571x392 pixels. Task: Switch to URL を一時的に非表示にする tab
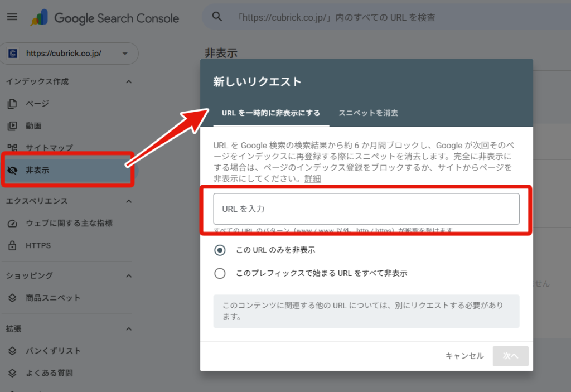271,113
